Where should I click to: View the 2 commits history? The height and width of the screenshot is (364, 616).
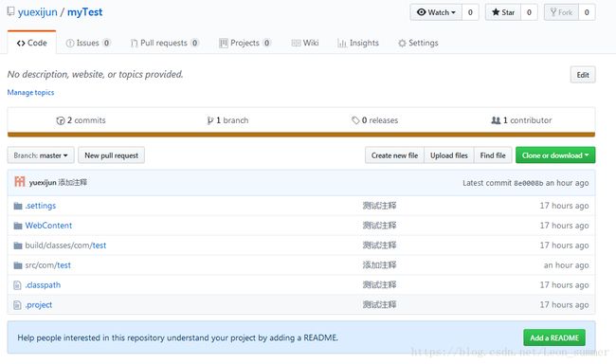[81, 120]
